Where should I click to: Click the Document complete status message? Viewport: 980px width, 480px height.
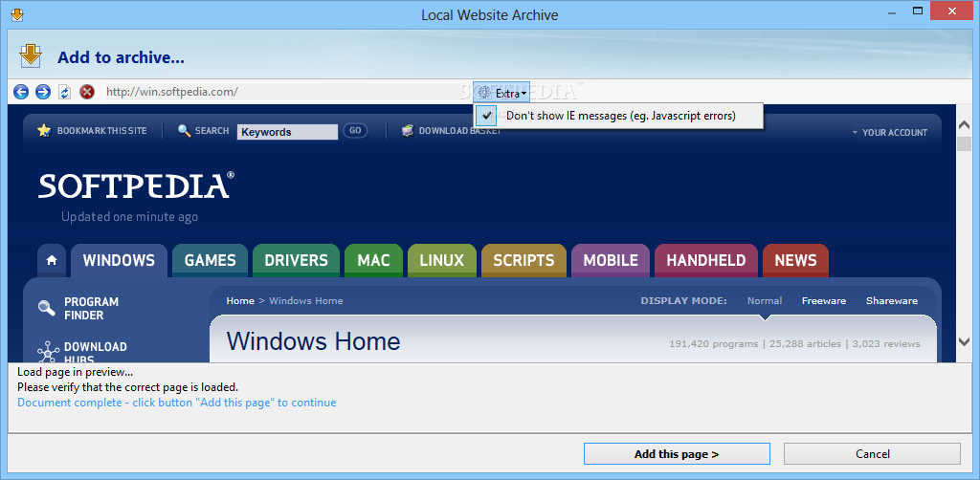177,403
